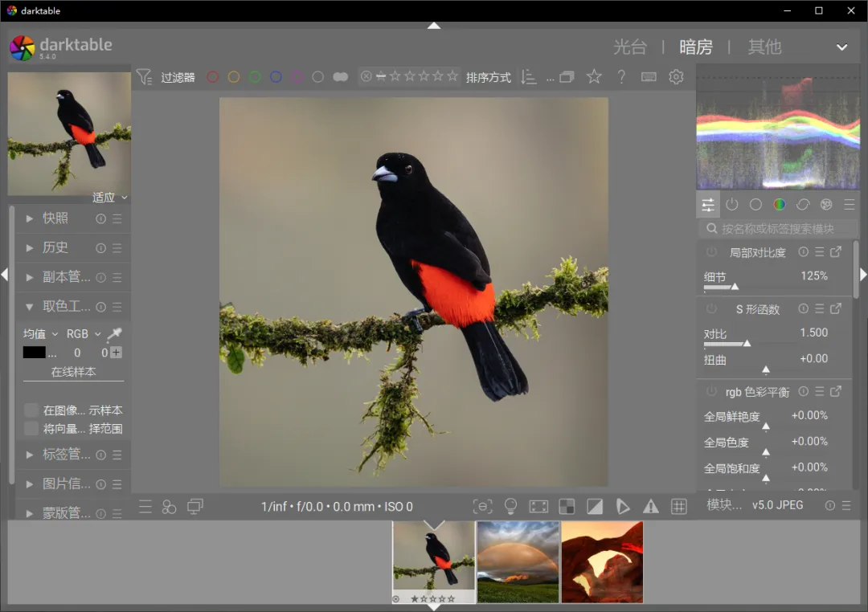
Task: Click the module search field
Action: tap(778, 229)
